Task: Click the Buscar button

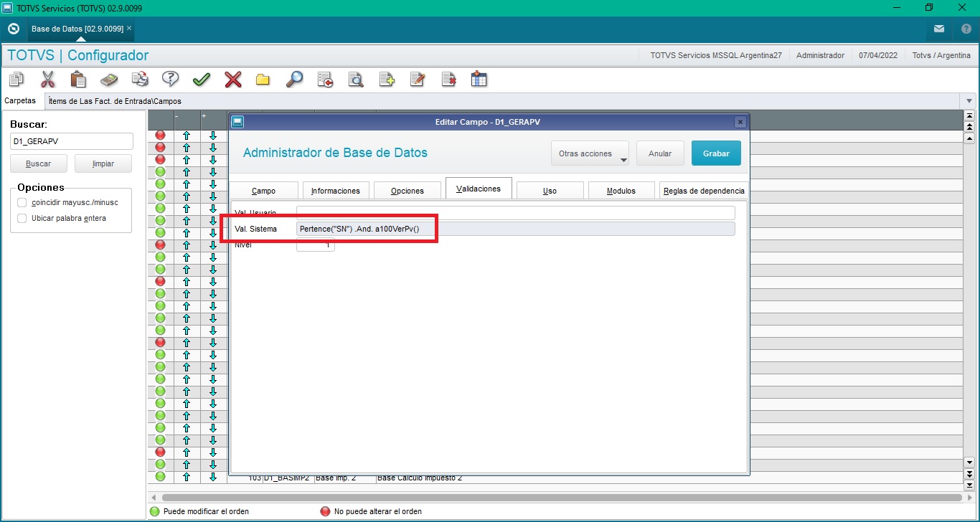Action: (x=39, y=163)
